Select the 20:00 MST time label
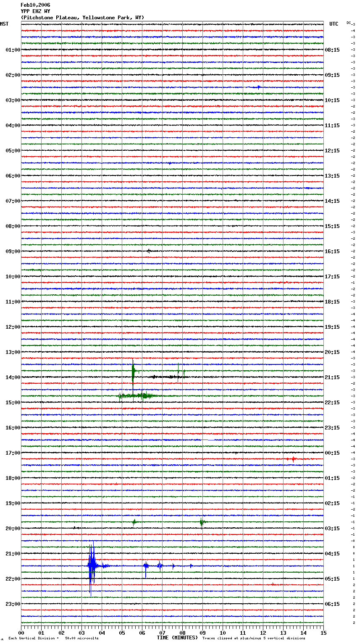 click(13, 529)
